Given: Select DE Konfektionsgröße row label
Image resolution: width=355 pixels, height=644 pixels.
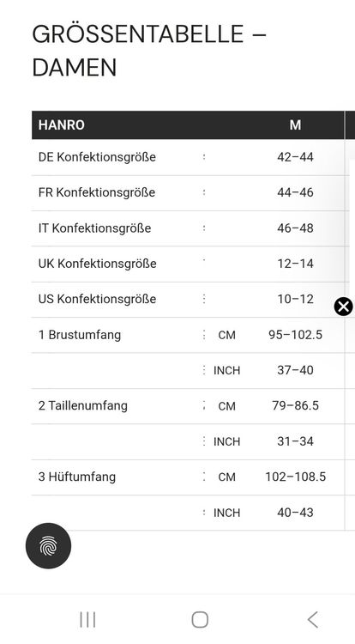Looking at the screenshot, I should [x=97, y=157].
